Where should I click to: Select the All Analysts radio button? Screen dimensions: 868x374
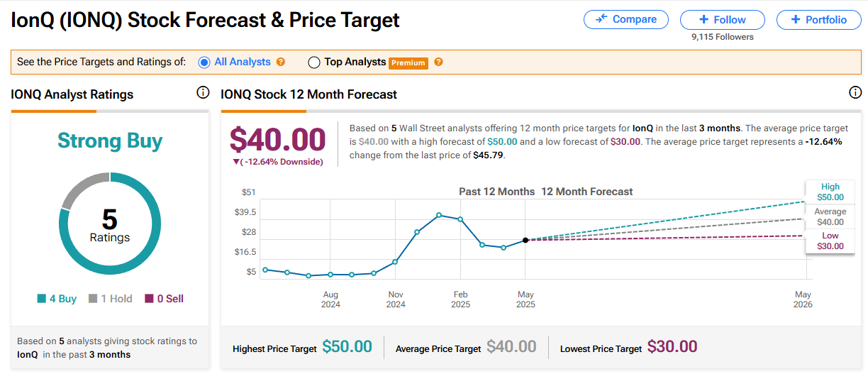click(204, 62)
